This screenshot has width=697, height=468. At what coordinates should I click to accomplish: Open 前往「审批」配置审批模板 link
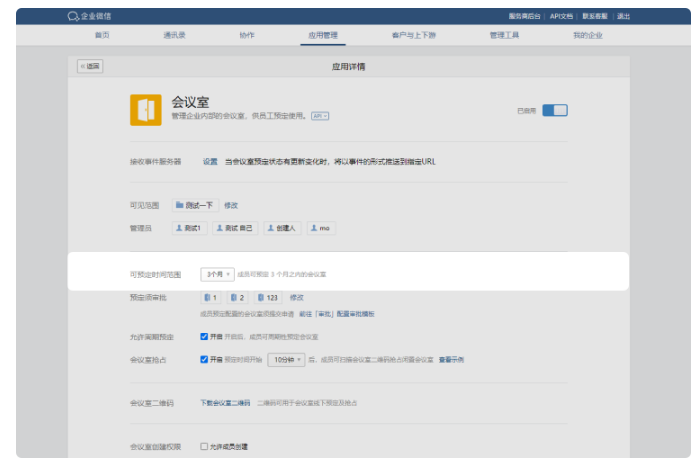click(336, 314)
